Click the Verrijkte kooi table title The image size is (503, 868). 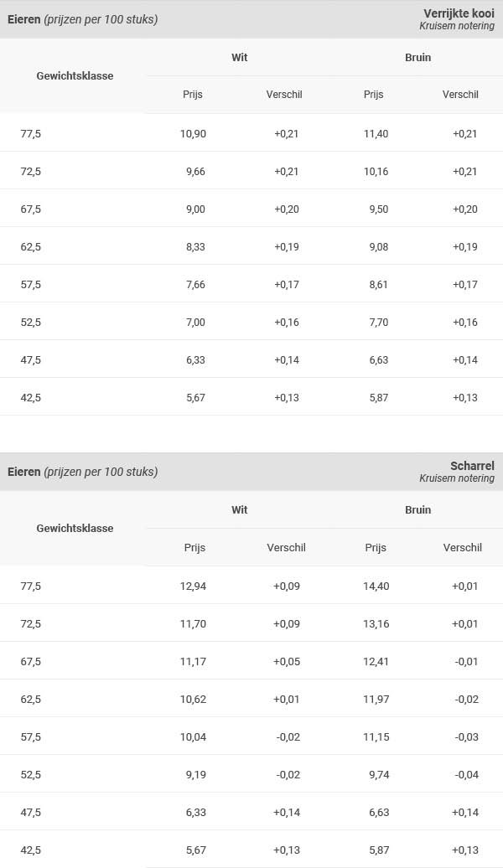click(459, 13)
